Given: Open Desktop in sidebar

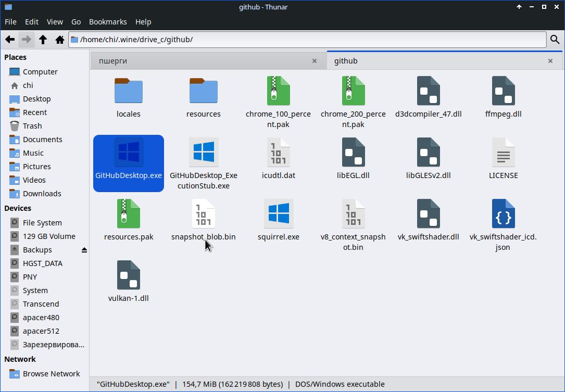Looking at the screenshot, I should pos(37,99).
